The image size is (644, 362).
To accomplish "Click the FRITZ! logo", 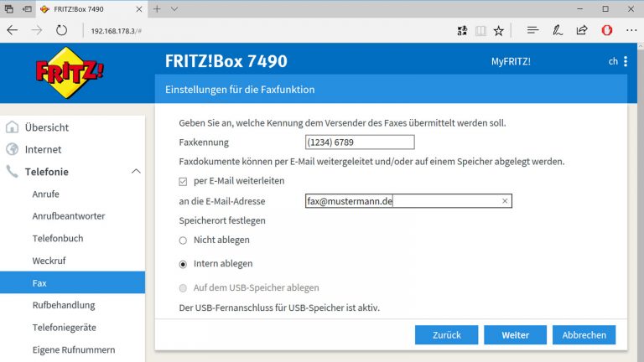I will tap(70, 74).
